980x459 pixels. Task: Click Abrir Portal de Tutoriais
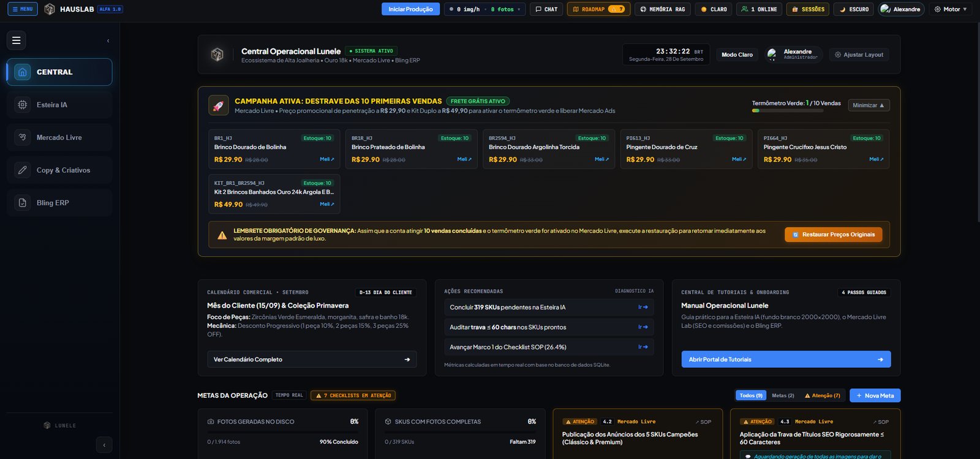pyautogui.click(x=786, y=360)
